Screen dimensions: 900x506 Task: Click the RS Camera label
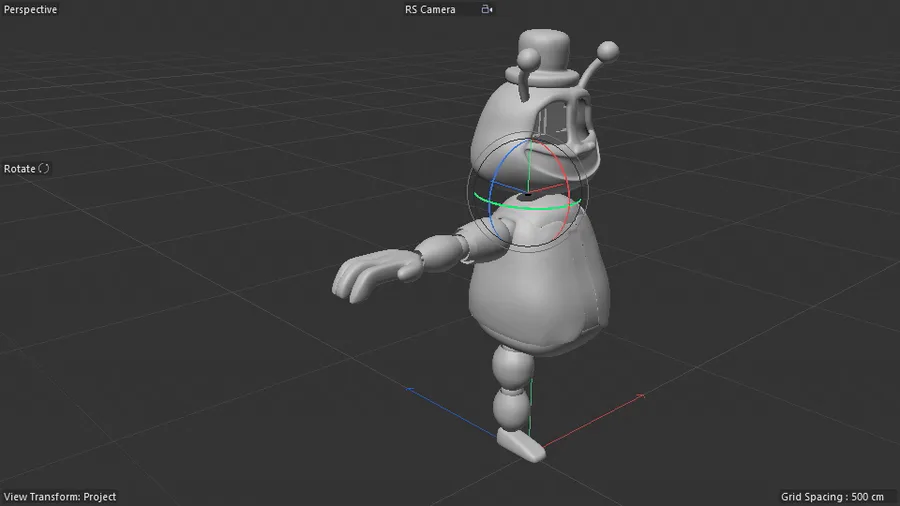point(430,9)
